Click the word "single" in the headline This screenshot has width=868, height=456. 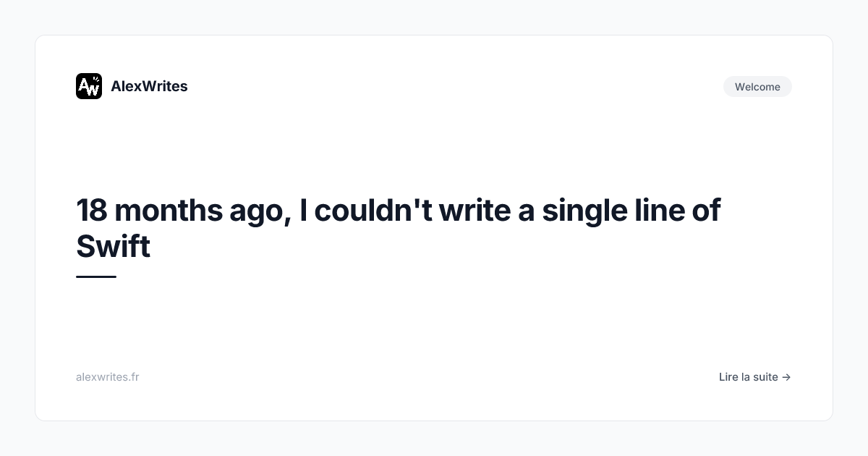click(584, 211)
